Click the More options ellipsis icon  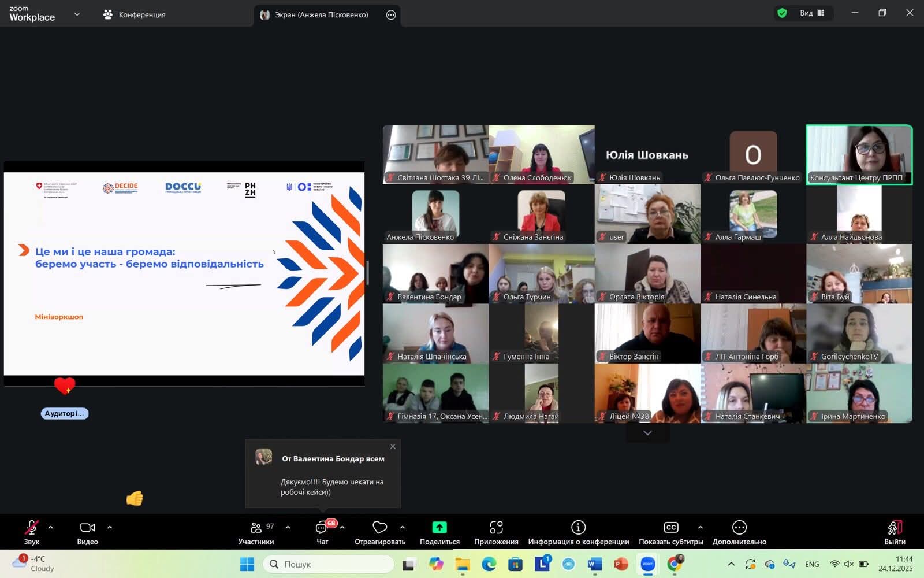(739, 528)
